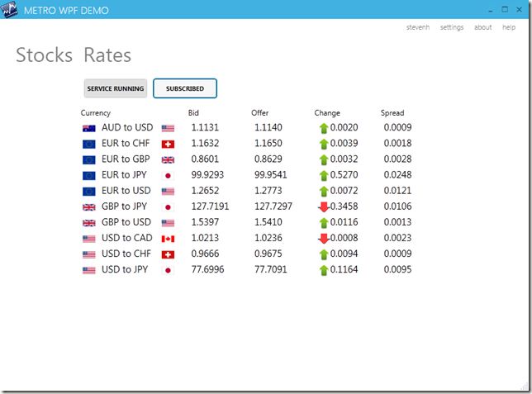Click offer value 77.7091
The height and width of the screenshot is (394, 532).
pyautogui.click(x=271, y=269)
